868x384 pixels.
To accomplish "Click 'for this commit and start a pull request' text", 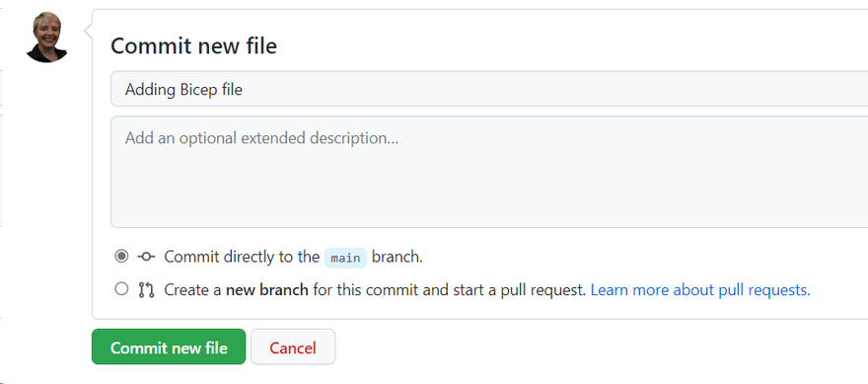I will coord(450,290).
